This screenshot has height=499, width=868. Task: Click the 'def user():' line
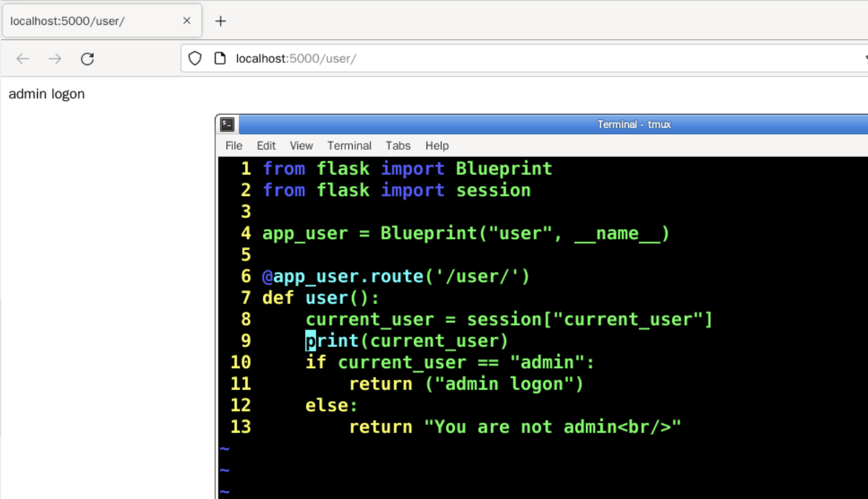coord(321,298)
